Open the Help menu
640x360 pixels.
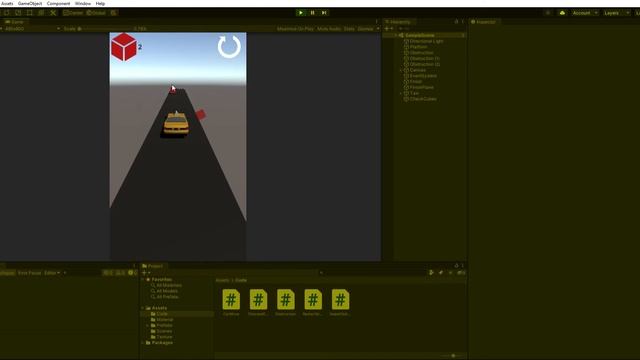pos(100,3)
